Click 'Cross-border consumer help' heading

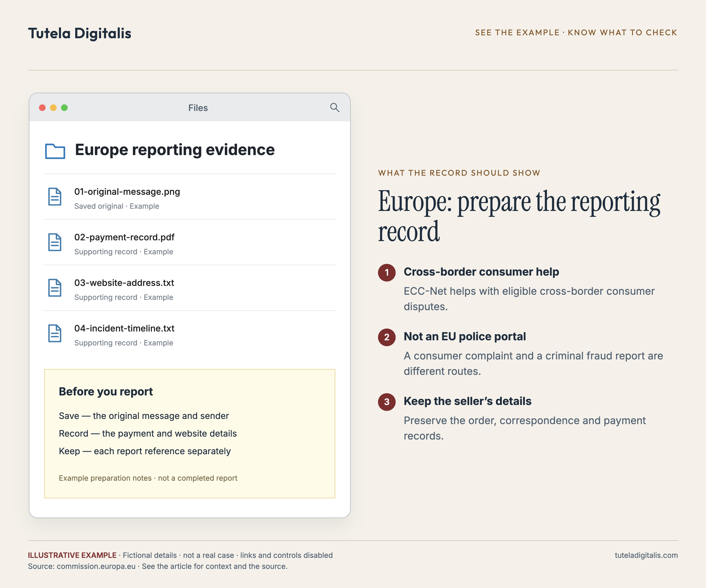coord(481,272)
